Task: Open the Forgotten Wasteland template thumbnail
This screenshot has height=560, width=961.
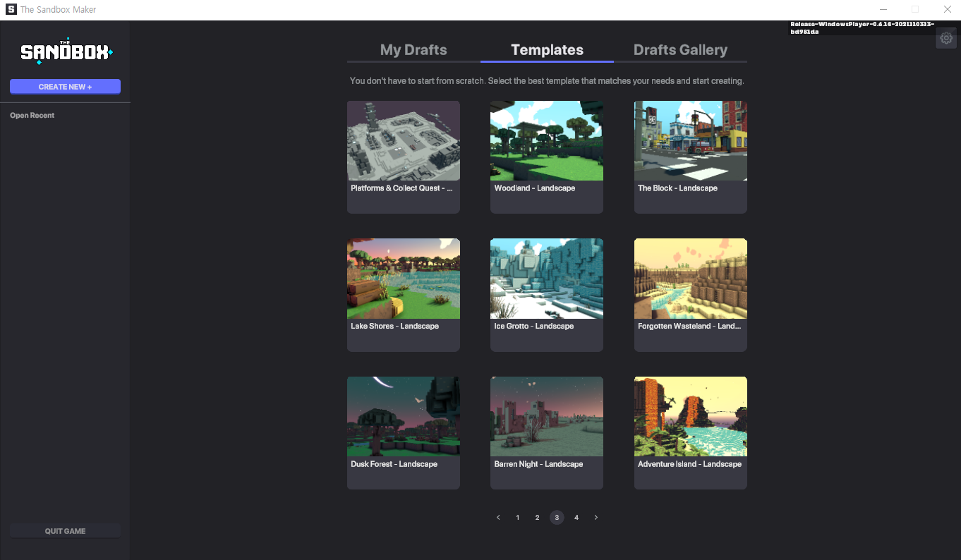Action: [691, 279]
